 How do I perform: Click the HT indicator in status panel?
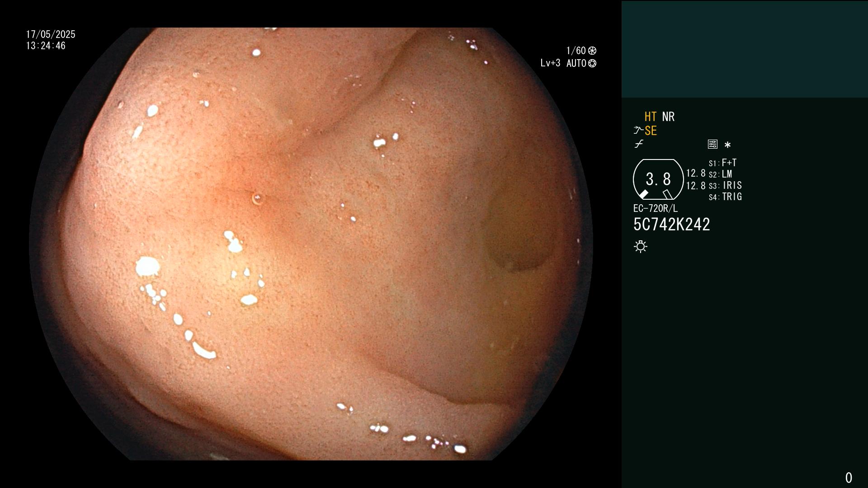click(x=650, y=117)
